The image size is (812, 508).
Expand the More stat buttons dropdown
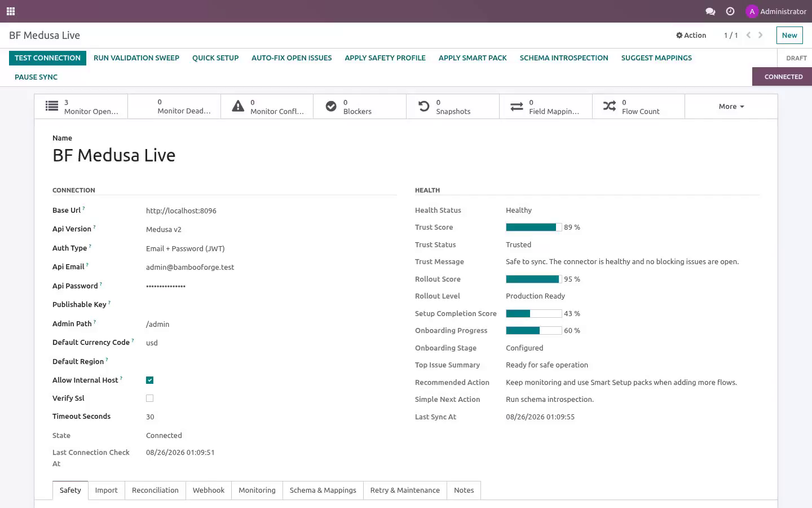point(731,106)
